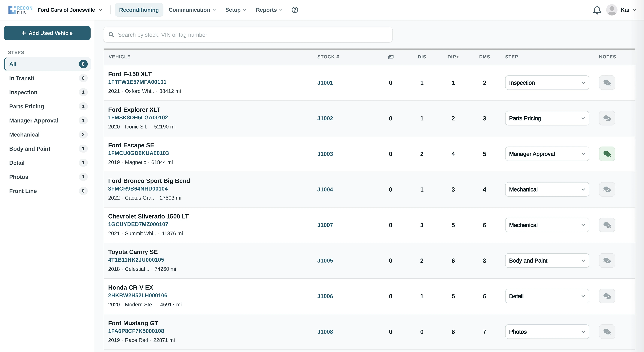This screenshot has height=352, width=644.
Task: Open notes for Ford F-150 XLT
Action: pyautogui.click(x=607, y=83)
